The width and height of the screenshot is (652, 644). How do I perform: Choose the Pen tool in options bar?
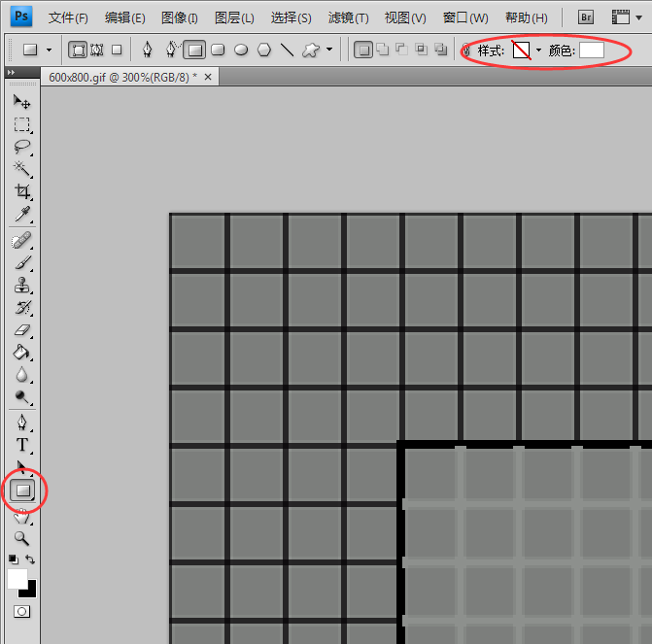coord(147,51)
